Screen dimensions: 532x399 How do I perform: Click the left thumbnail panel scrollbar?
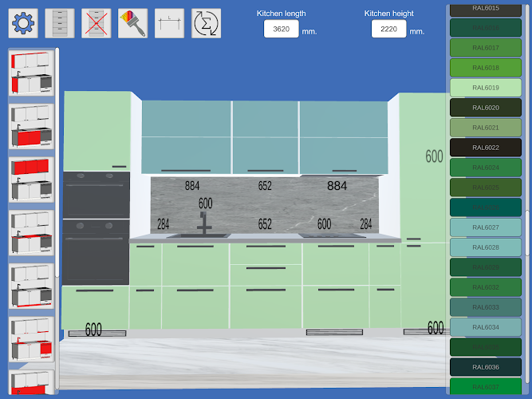[57, 163]
